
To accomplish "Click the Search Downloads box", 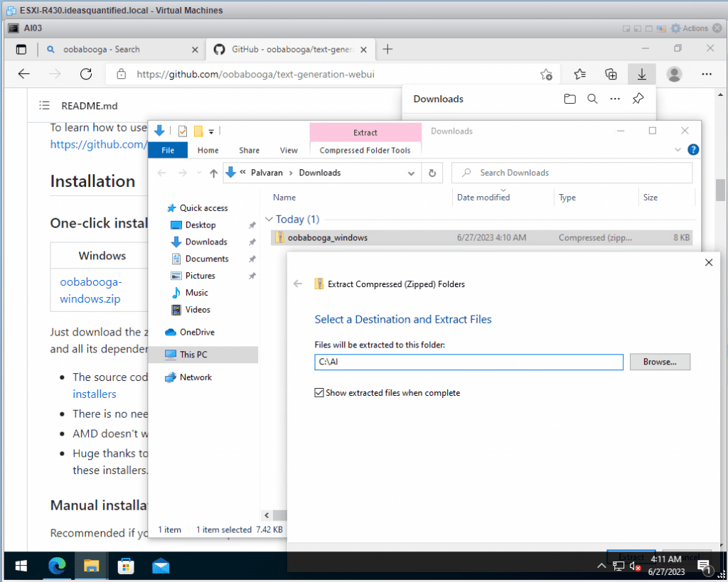I will pyautogui.click(x=572, y=173).
